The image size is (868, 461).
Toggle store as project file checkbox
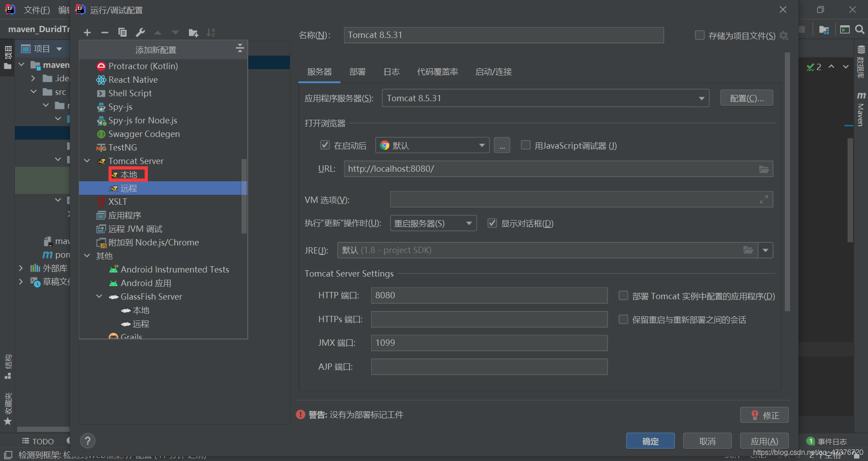(x=699, y=35)
